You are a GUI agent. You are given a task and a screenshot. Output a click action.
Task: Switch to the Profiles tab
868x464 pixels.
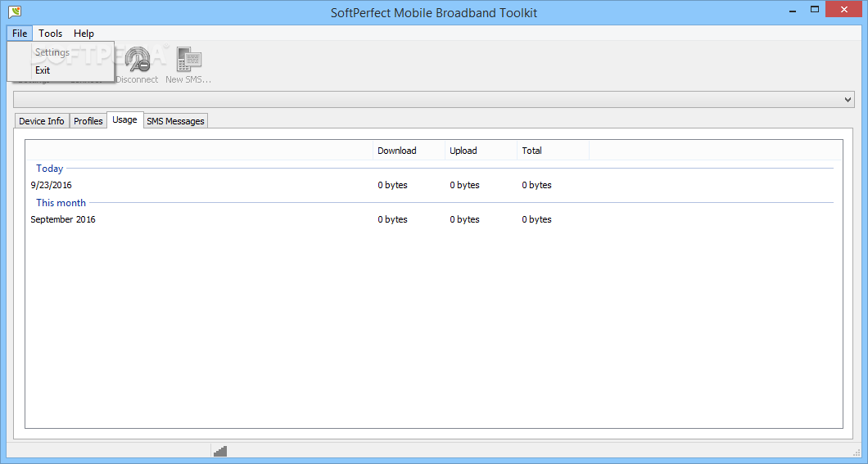click(88, 121)
